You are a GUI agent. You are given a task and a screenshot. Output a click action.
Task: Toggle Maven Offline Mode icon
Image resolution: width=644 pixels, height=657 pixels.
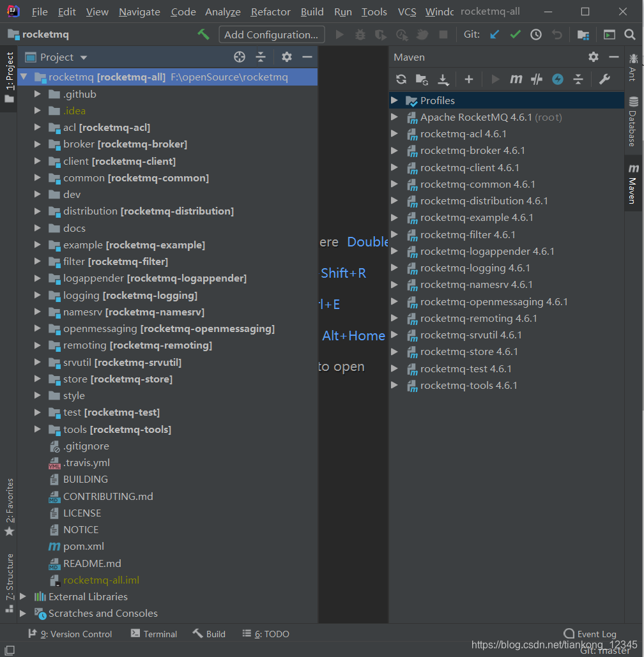537,79
